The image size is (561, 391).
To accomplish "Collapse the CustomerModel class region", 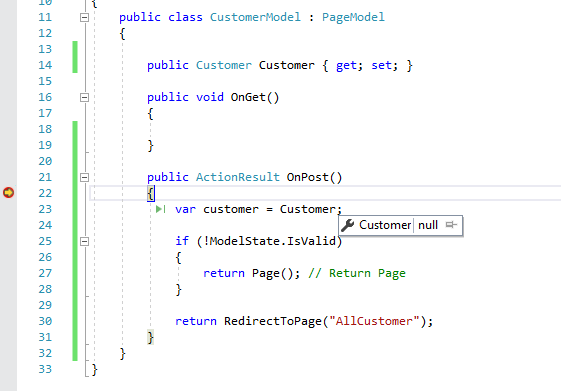I will pyautogui.click(x=84, y=17).
